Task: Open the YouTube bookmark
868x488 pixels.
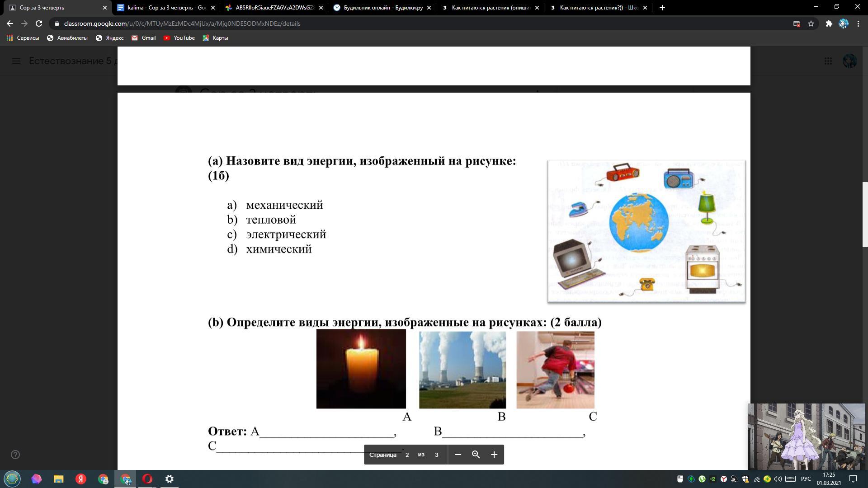Action: pos(179,38)
